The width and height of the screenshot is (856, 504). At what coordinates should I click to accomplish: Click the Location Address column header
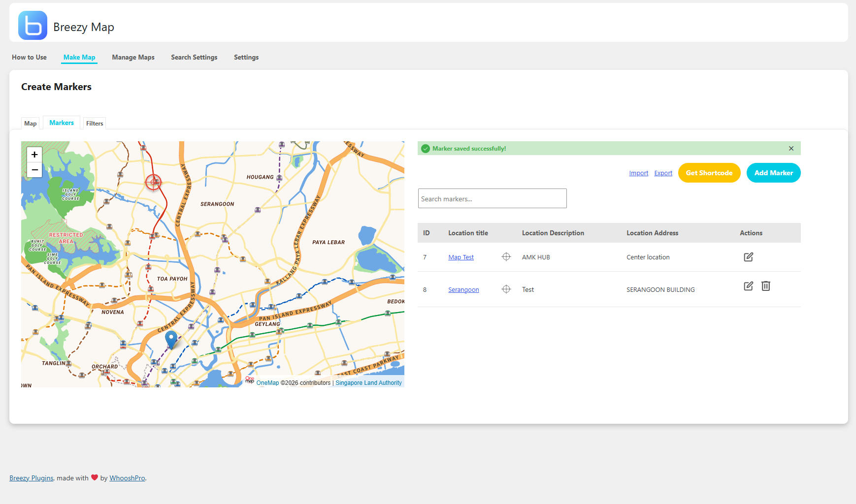click(652, 233)
